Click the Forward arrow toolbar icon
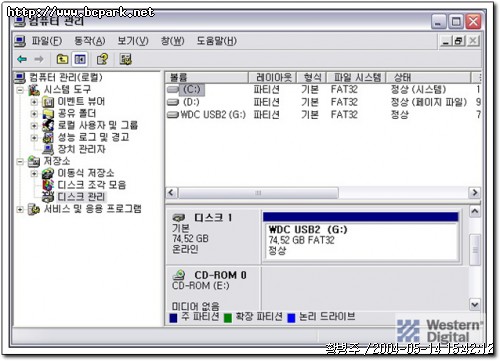 pyautogui.click(x=39, y=59)
